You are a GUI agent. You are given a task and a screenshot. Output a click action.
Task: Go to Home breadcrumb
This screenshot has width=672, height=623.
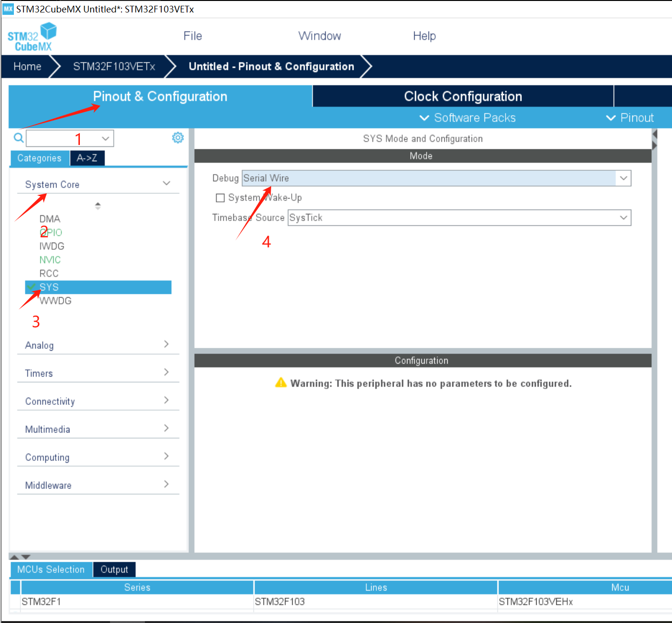[27, 67]
